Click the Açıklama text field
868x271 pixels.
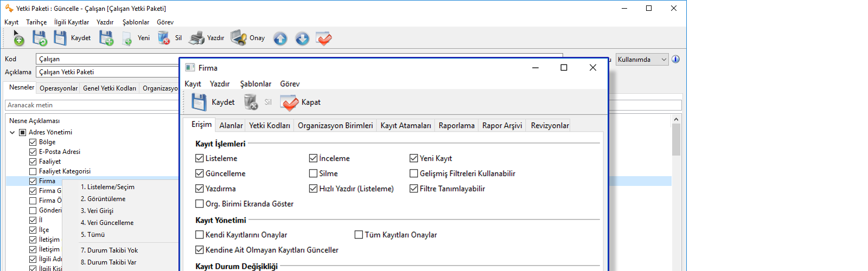(x=107, y=72)
